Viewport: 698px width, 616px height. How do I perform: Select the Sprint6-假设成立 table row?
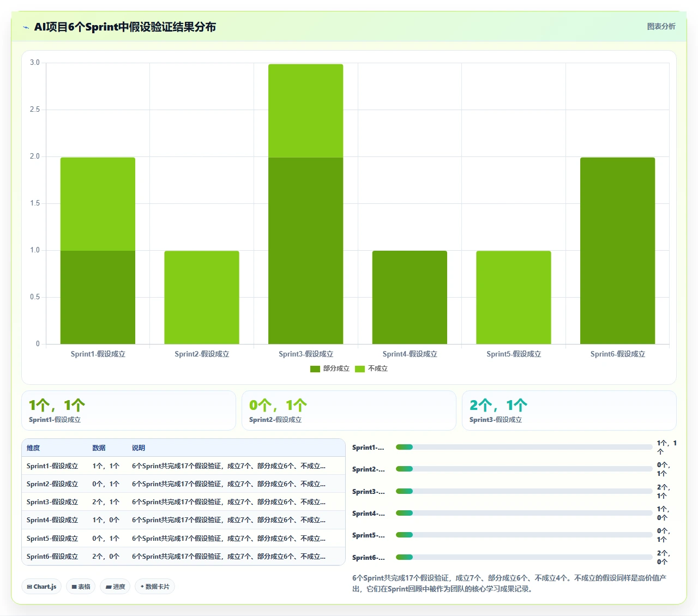pos(183,557)
